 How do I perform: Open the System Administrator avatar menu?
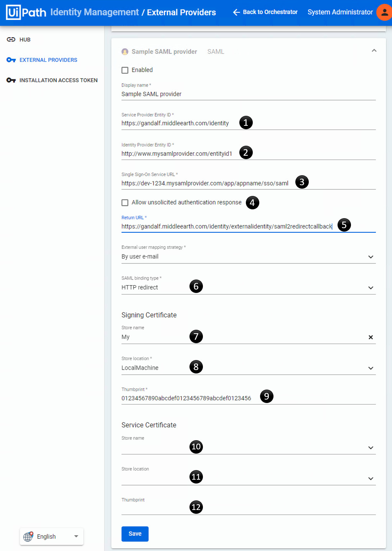[384, 12]
